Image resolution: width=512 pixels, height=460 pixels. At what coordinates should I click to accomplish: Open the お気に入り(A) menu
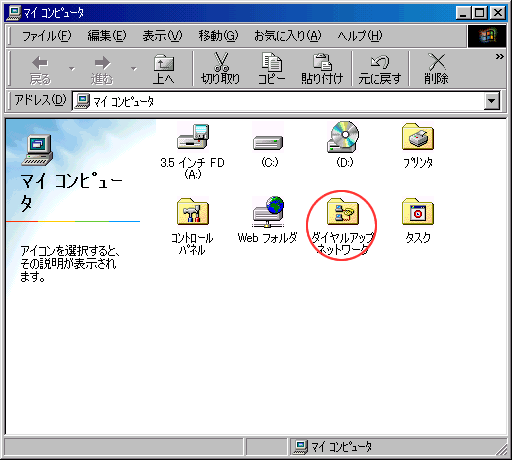pyautogui.click(x=288, y=35)
